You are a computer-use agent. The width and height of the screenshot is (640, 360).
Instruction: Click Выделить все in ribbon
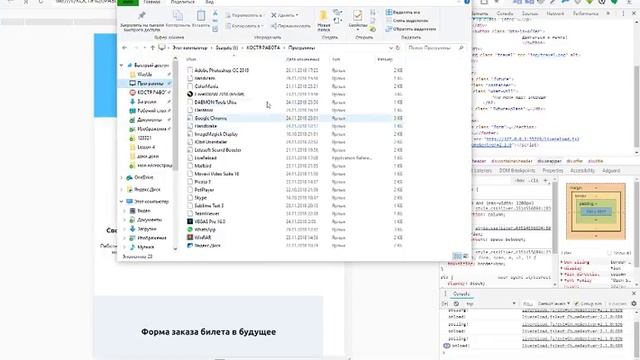click(403, 12)
